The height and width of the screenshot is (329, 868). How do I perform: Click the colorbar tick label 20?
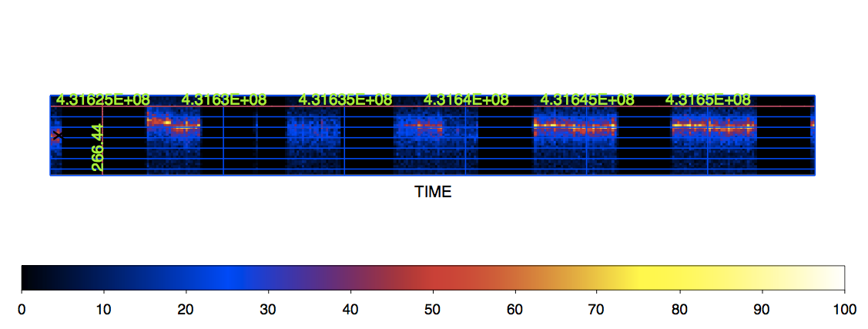click(x=186, y=311)
